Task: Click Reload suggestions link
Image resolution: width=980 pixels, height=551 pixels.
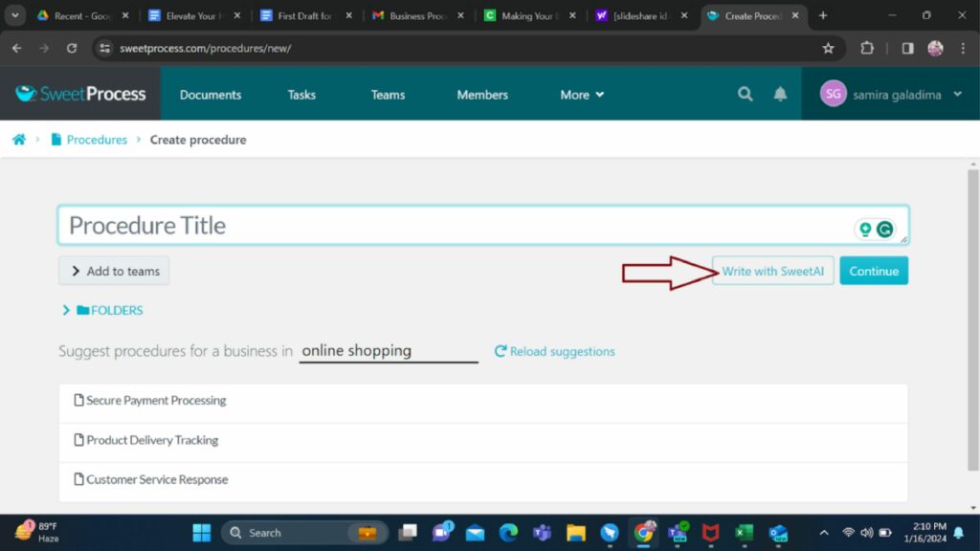Action: tap(554, 351)
